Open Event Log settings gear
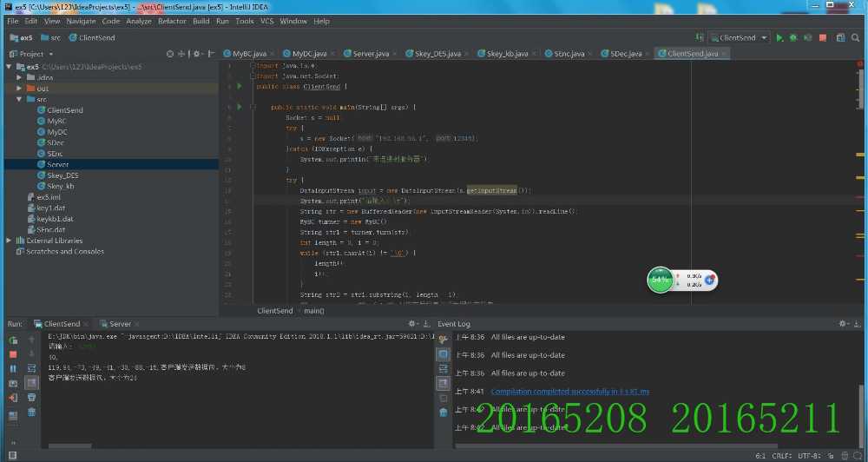Image resolution: width=868 pixels, height=462 pixels. coord(843,324)
